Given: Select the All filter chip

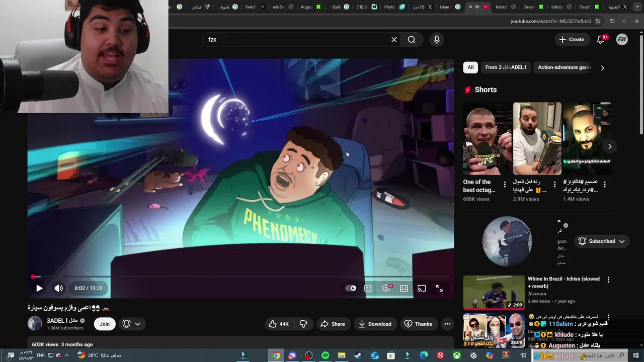Looking at the screenshot, I should pos(470,67).
